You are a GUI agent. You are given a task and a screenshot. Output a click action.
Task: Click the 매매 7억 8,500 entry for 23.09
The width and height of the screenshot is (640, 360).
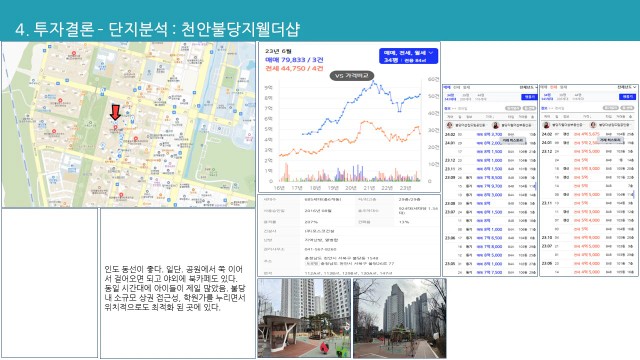(489, 178)
